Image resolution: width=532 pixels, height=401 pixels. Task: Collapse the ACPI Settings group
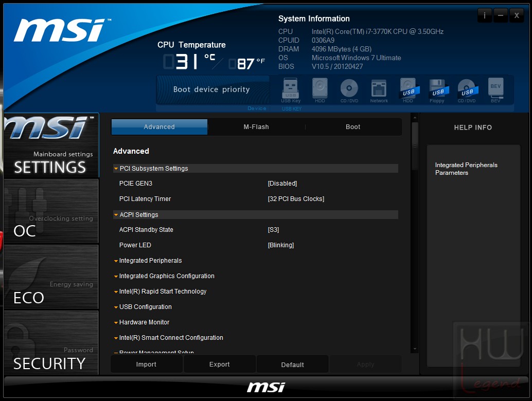coord(256,214)
